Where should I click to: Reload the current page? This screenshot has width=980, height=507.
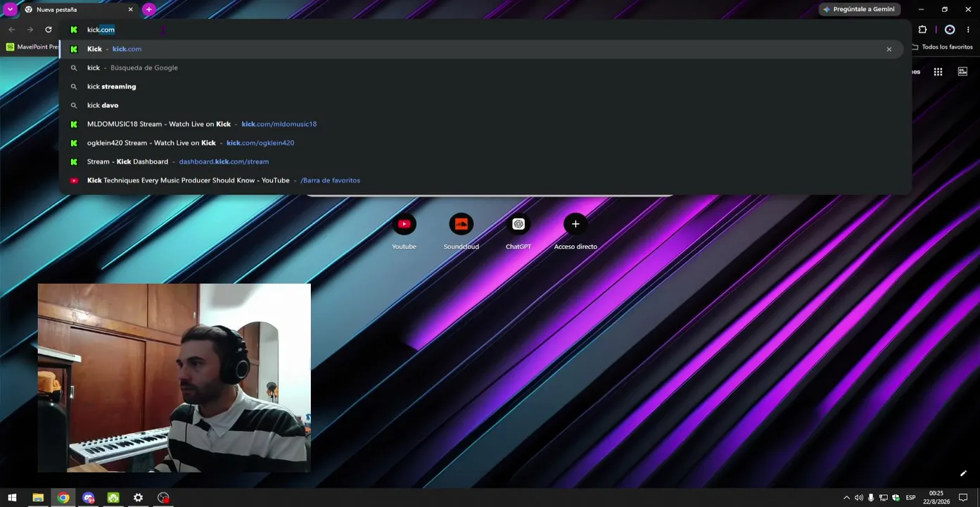pos(49,30)
